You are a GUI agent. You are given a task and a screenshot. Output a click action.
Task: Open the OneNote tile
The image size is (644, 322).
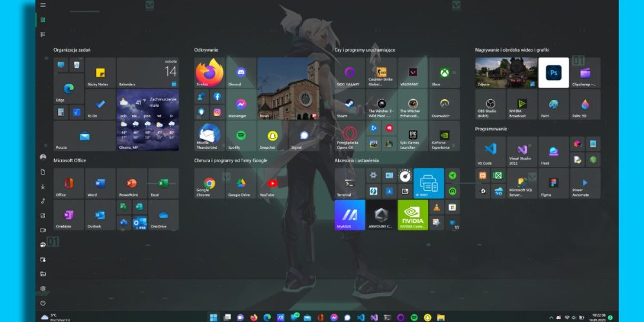[69, 215]
